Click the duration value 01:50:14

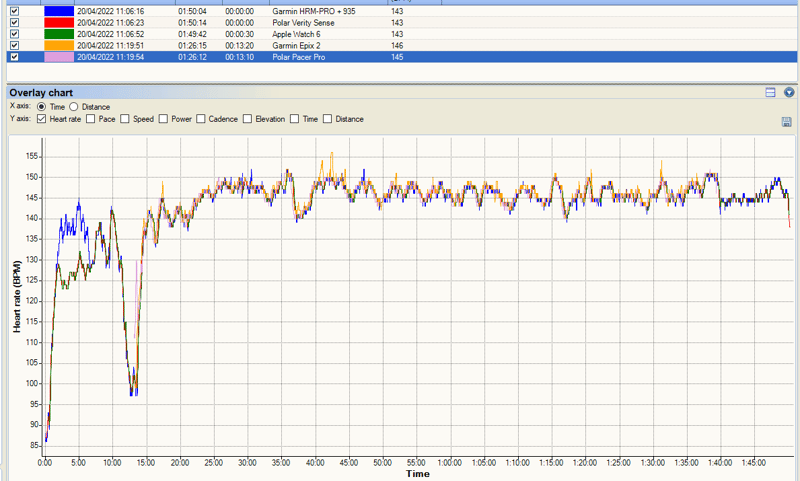tap(192, 22)
